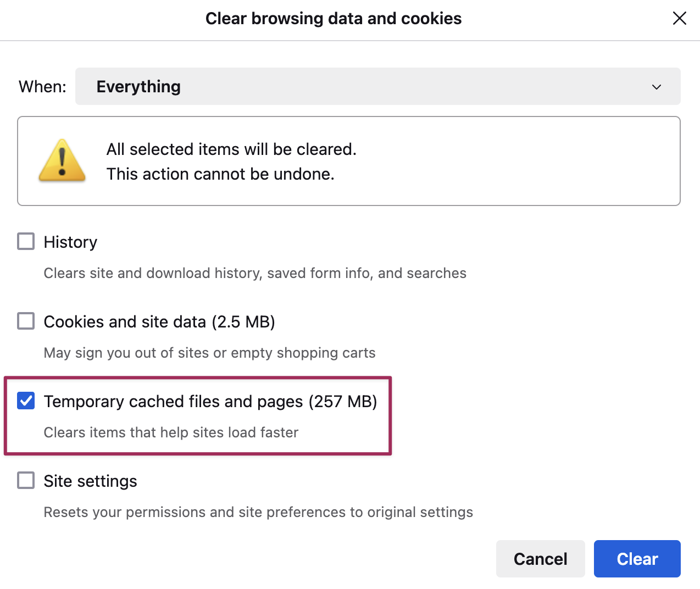Tick the Site settings checkbox
Image resolution: width=700 pixels, height=589 pixels.
26,481
